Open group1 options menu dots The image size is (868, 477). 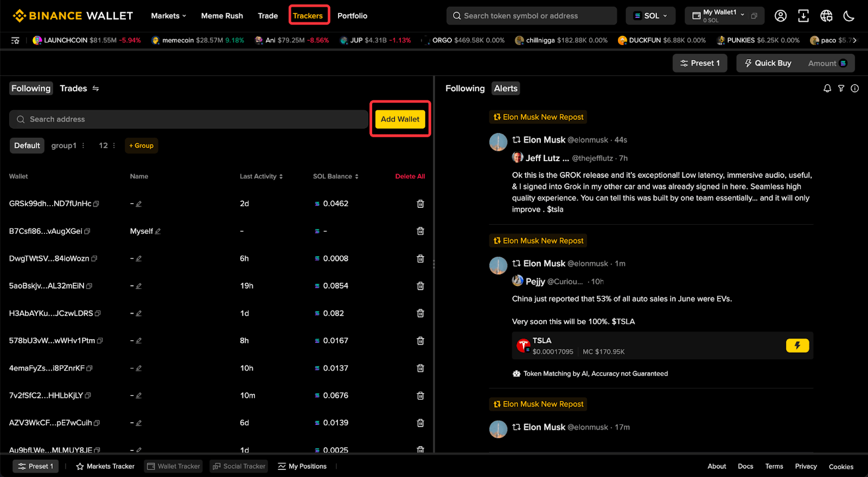tap(83, 145)
